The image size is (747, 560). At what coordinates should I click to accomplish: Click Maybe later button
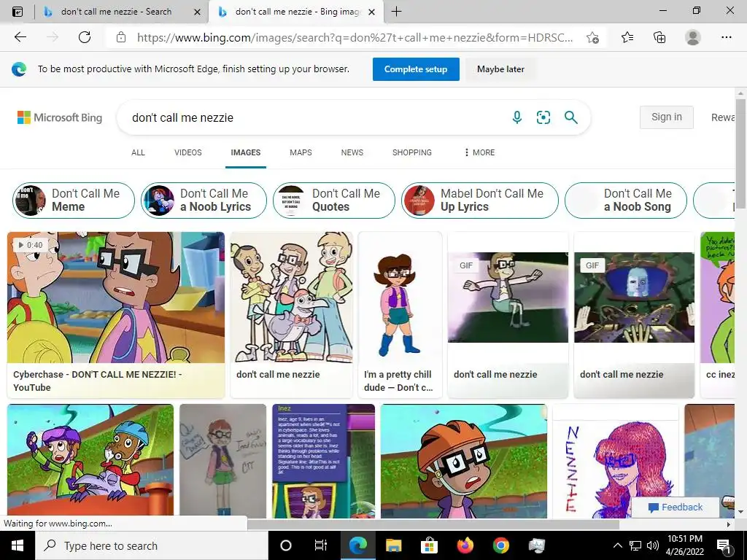pos(500,69)
